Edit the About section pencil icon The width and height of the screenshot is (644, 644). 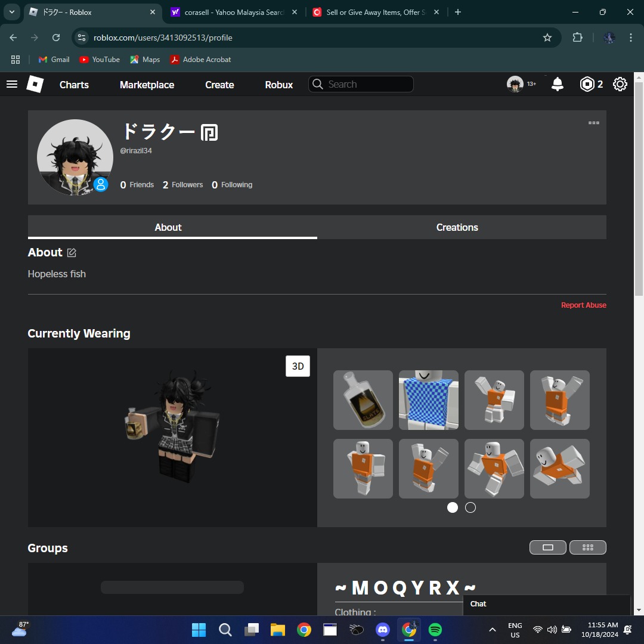(x=72, y=253)
